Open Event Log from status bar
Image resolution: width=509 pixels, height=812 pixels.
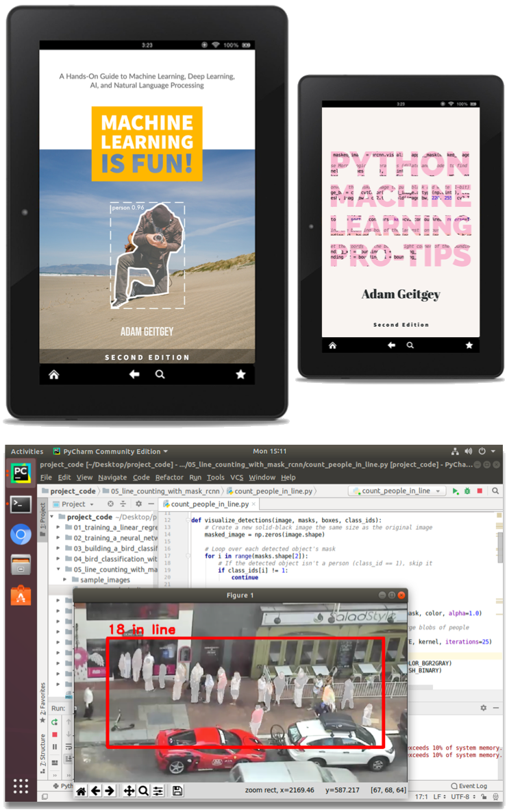click(469, 785)
